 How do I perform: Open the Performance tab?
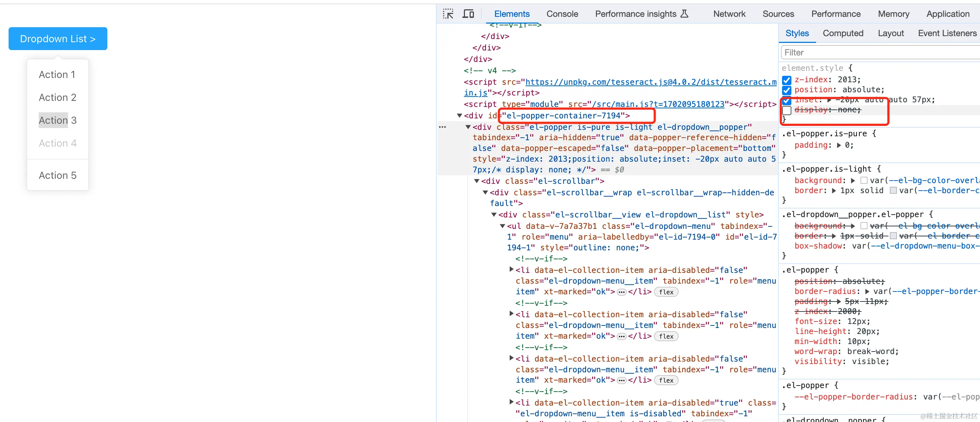coord(836,14)
